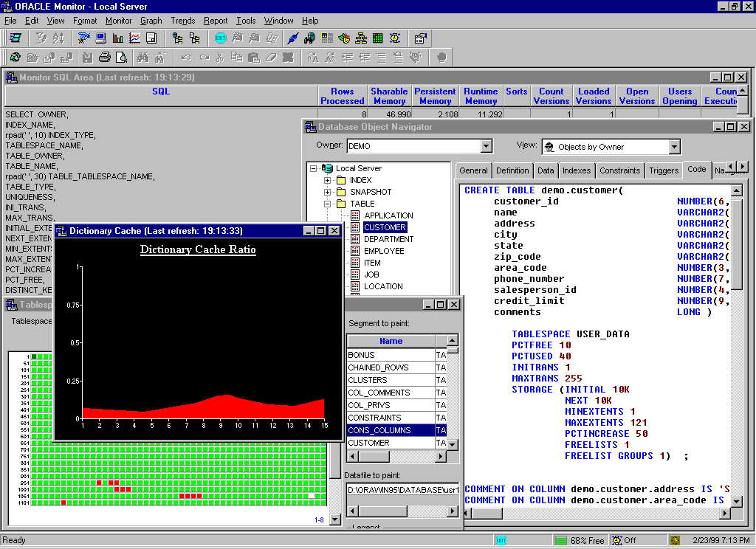This screenshot has width=756, height=549.
Task: Click the code pane scroll-down arrow
Action: (736, 501)
